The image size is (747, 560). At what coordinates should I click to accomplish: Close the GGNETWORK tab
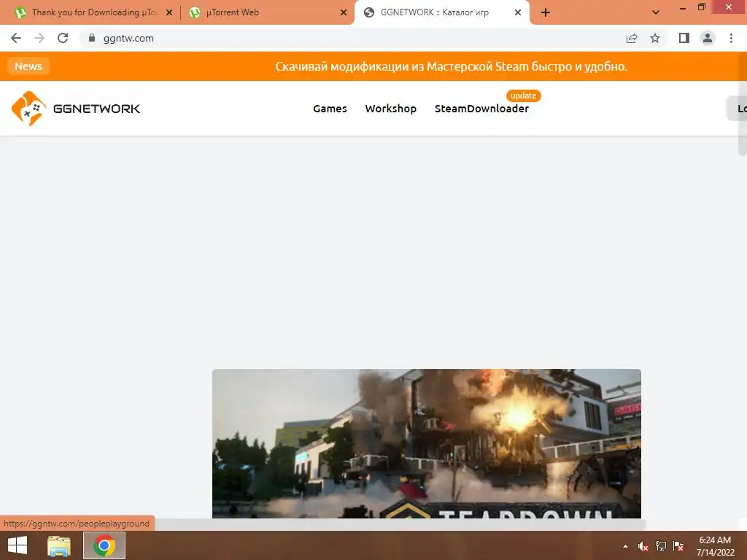[518, 12]
